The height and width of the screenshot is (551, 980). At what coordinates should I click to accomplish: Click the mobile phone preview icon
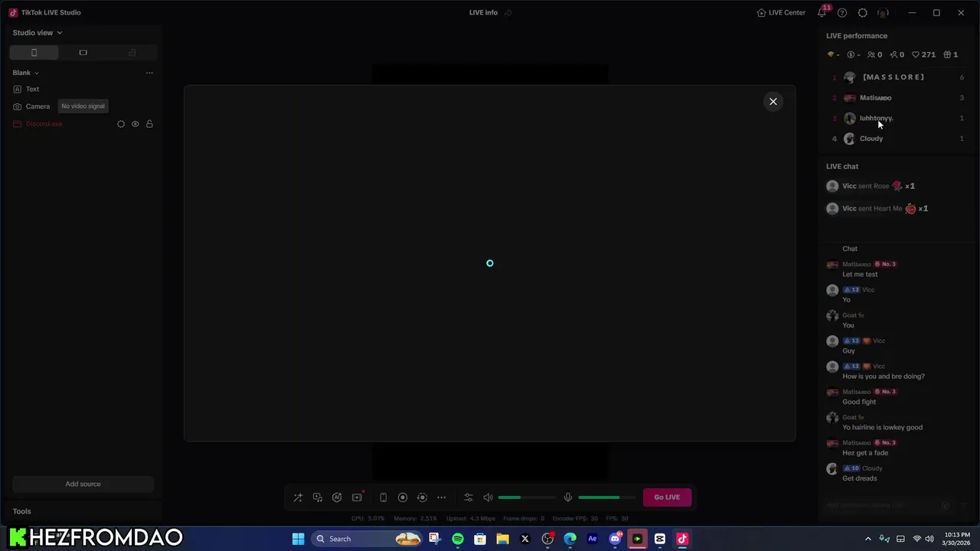[x=383, y=497]
